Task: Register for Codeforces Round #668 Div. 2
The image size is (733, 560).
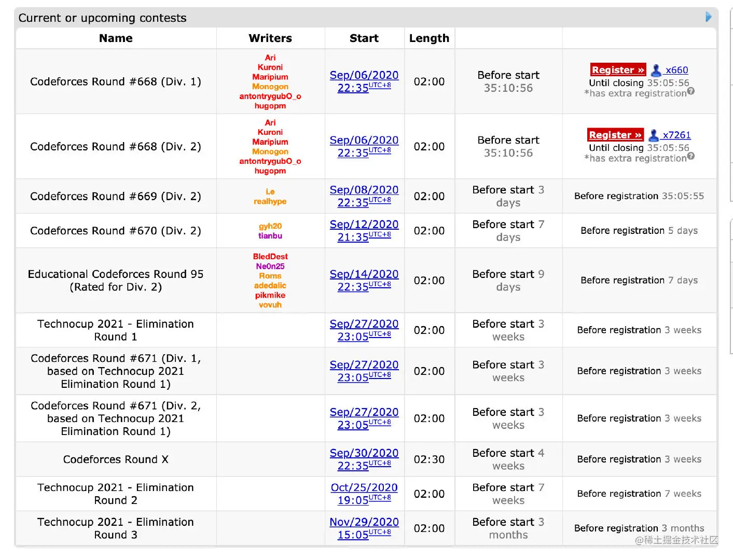Action: [x=616, y=135]
